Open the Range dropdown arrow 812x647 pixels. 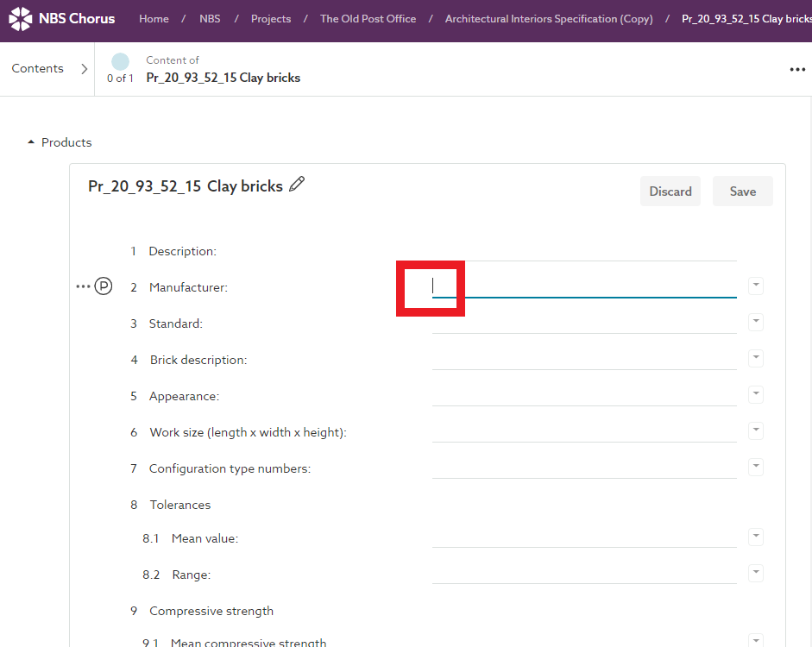(x=756, y=573)
